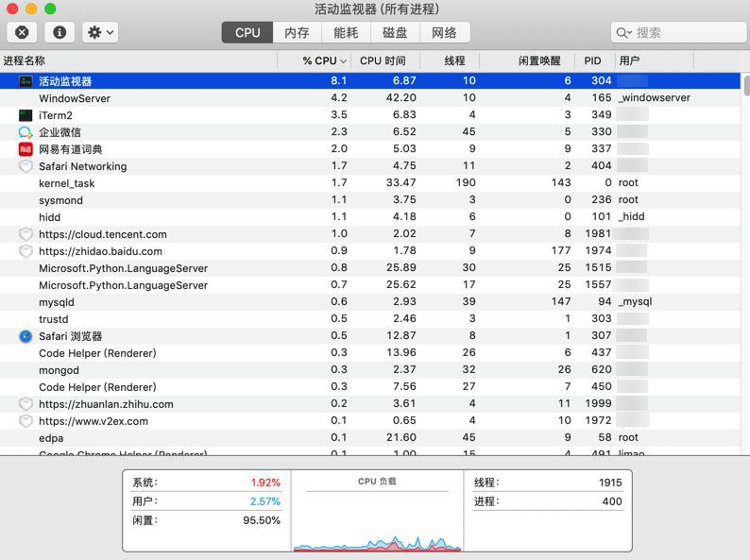The width and height of the screenshot is (750, 560).
Task: Click the process list vertical scrollbar thumb
Action: click(746, 85)
